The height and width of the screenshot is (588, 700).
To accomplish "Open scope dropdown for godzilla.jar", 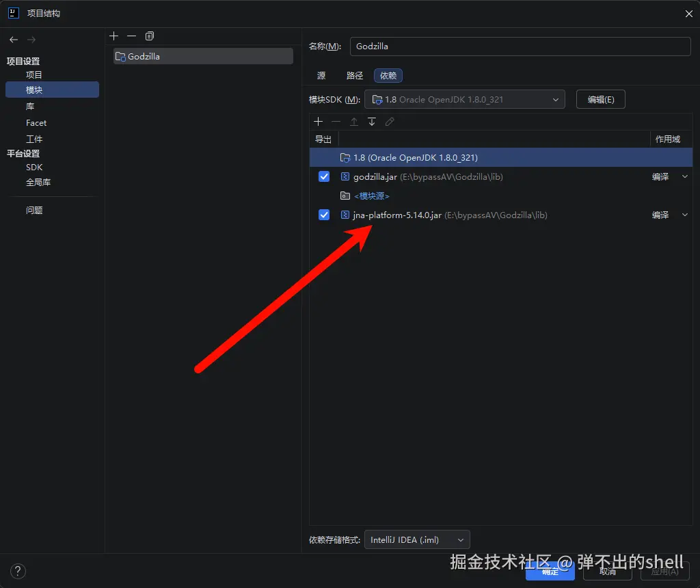I will point(685,177).
